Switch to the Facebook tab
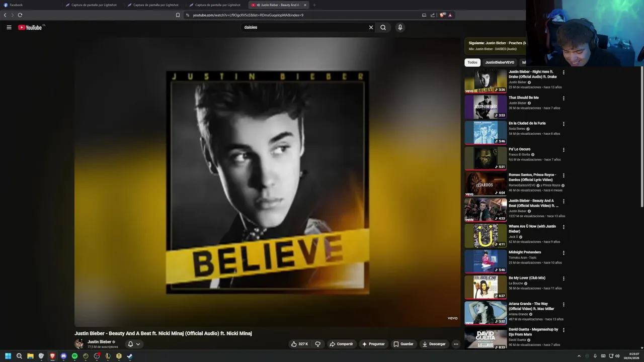 pyautogui.click(x=30, y=5)
